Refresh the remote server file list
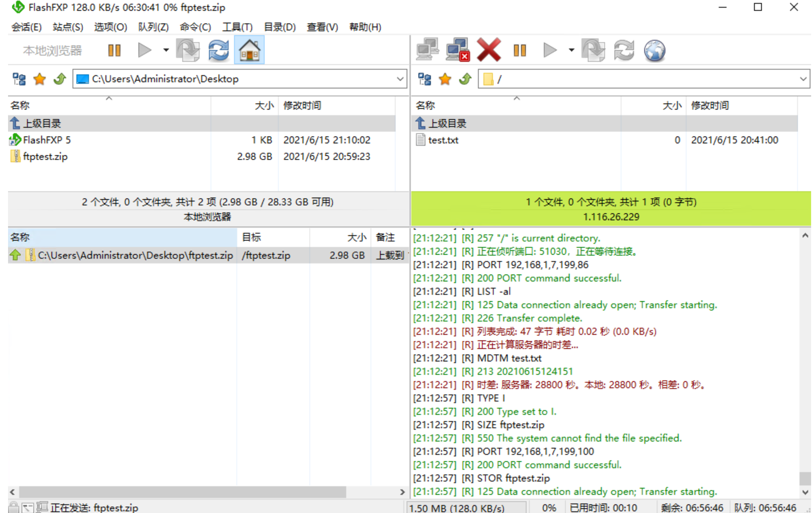The image size is (812, 513). coord(624,50)
